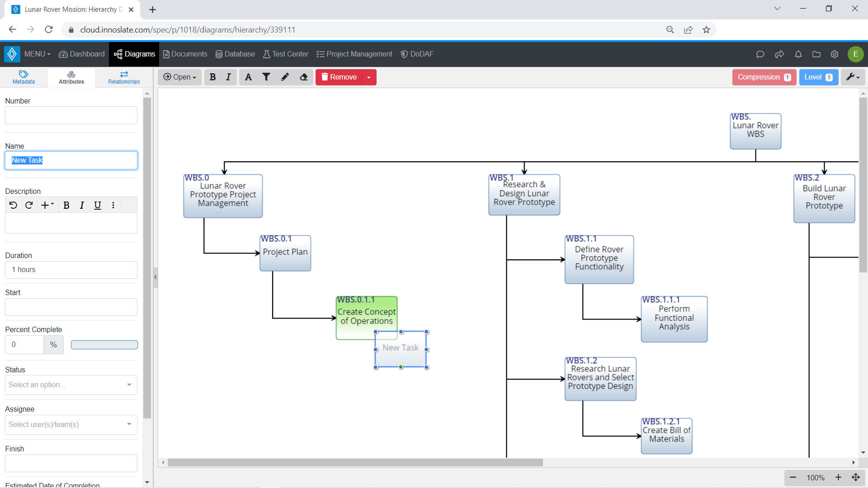Toggle underline in description editor
The image size is (868, 488).
97,205
